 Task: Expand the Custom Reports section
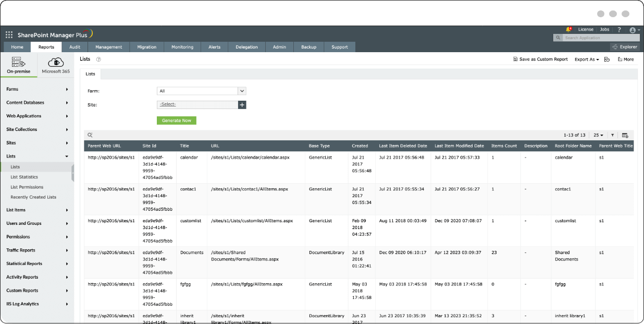point(37,291)
